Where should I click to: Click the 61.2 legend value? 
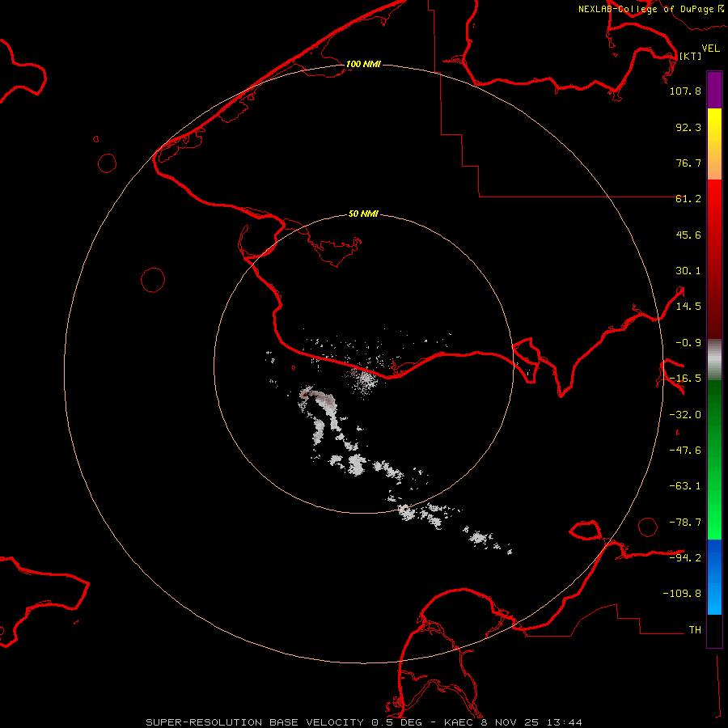tap(688, 199)
